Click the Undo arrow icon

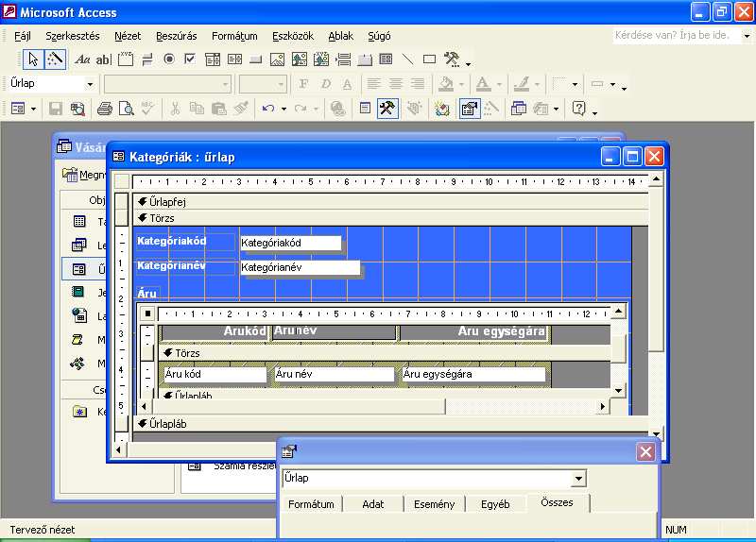(268, 109)
